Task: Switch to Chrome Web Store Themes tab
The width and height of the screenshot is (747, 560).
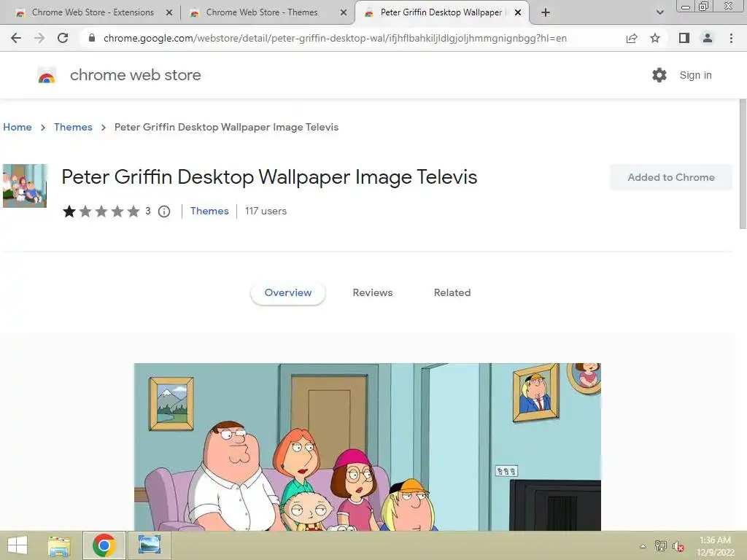Action: (x=262, y=12)
